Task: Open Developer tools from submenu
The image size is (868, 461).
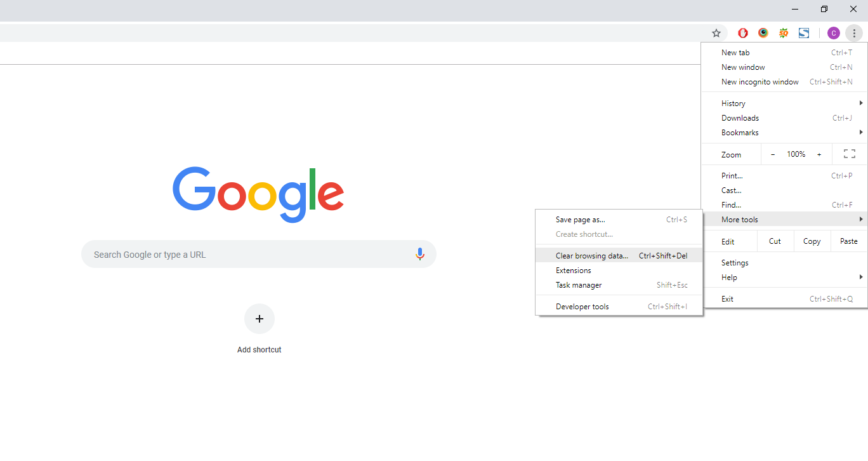Action: [619, 306]
